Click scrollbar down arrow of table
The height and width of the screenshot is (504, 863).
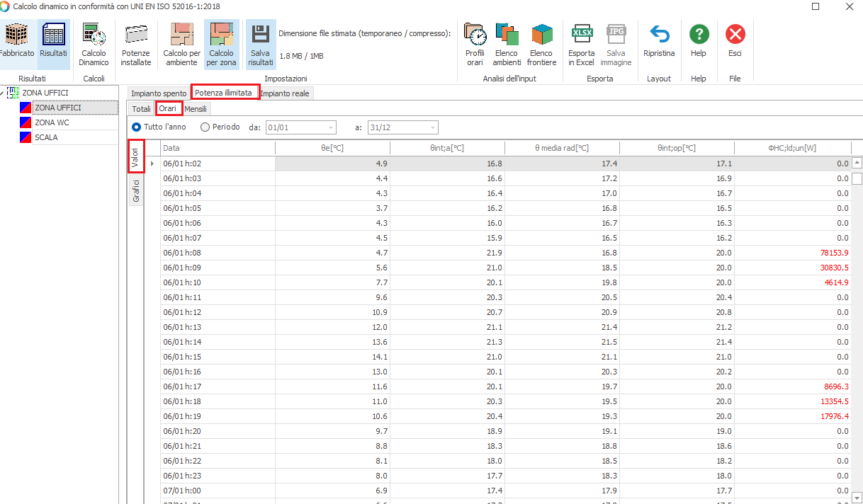point(857,496)
